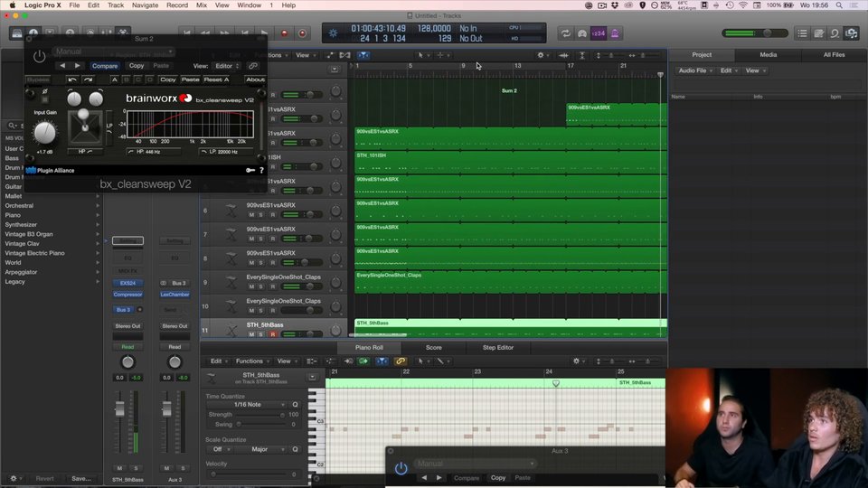Click the About button in bx_cleansweep
Viewport: 868px width, 488px height.
pyautogui.click(x=255, y=80)
